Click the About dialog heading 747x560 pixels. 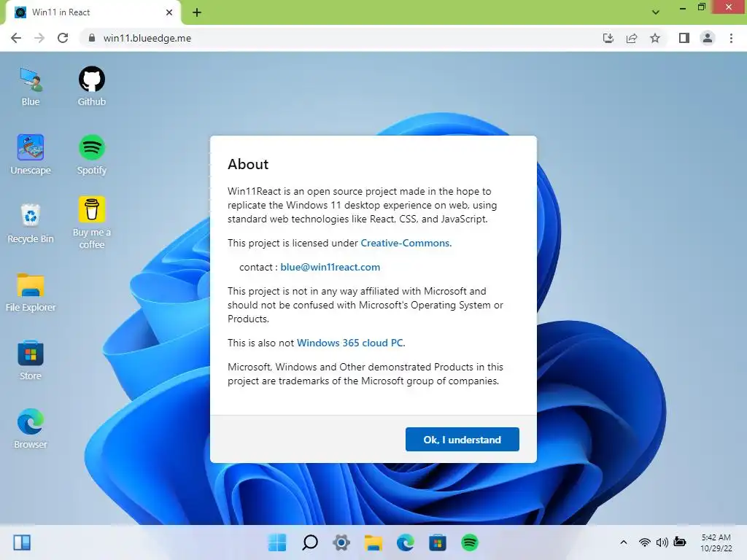tap(248, 164)
